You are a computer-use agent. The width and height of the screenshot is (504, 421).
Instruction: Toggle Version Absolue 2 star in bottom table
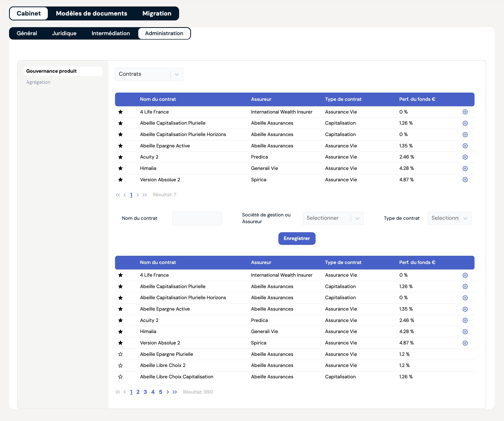pyautogui.click(x=120, y=343)
